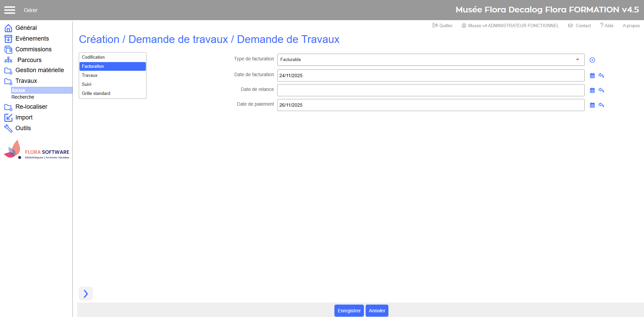644x317 pixels.
Task: Expand the panel with the chevron arrow
Action: pos(86,294)
